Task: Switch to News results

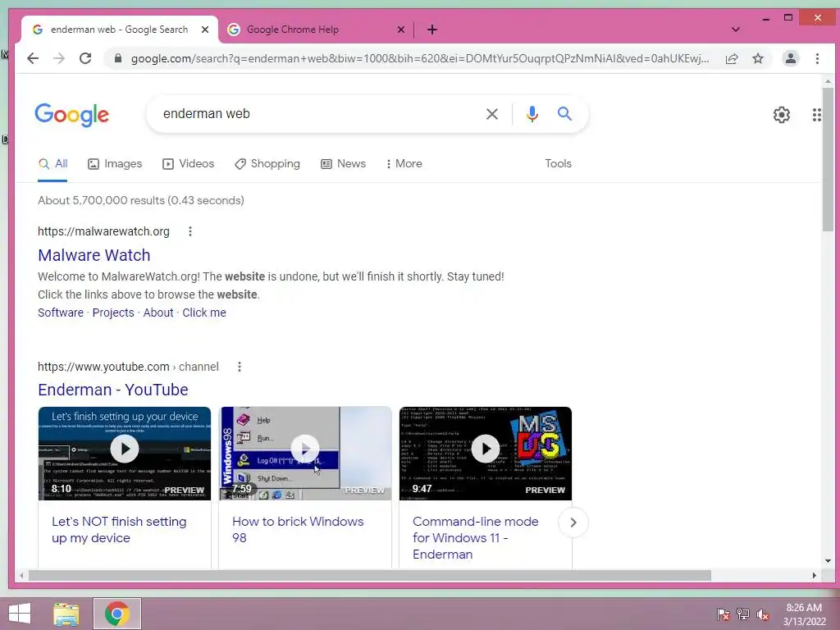Action: 343,164
